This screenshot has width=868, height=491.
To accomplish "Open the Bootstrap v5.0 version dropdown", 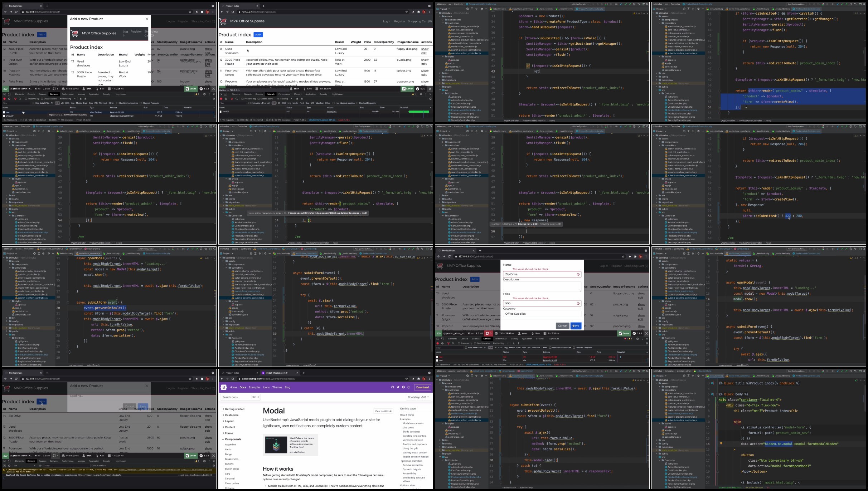I will [418, 397].
